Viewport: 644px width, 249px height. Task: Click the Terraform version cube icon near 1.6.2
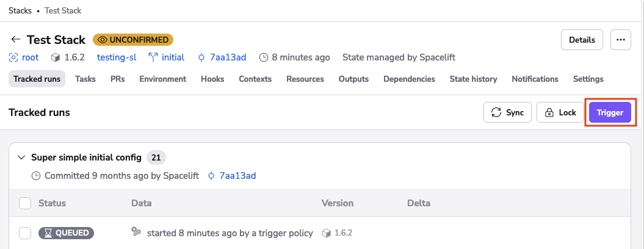(56, 57)
